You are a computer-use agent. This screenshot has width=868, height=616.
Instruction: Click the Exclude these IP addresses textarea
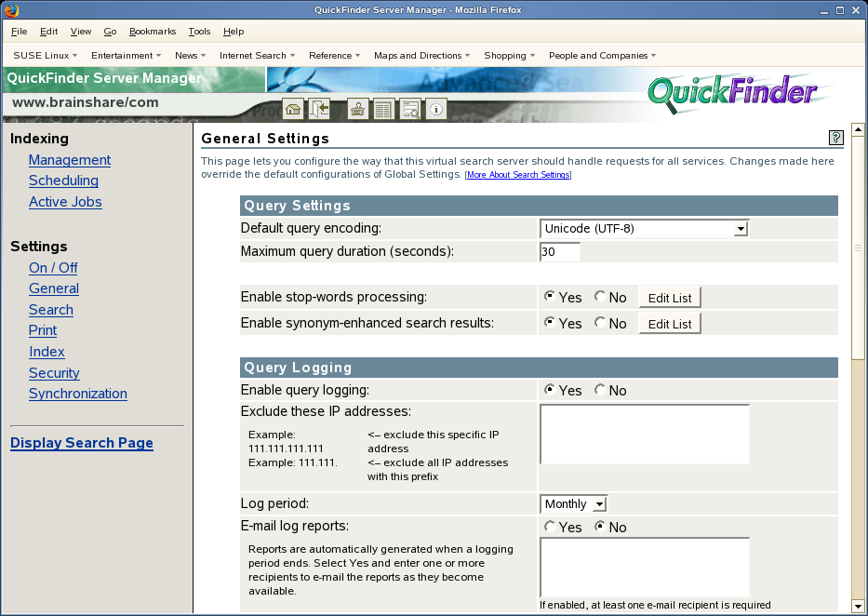tap(645, 435)
